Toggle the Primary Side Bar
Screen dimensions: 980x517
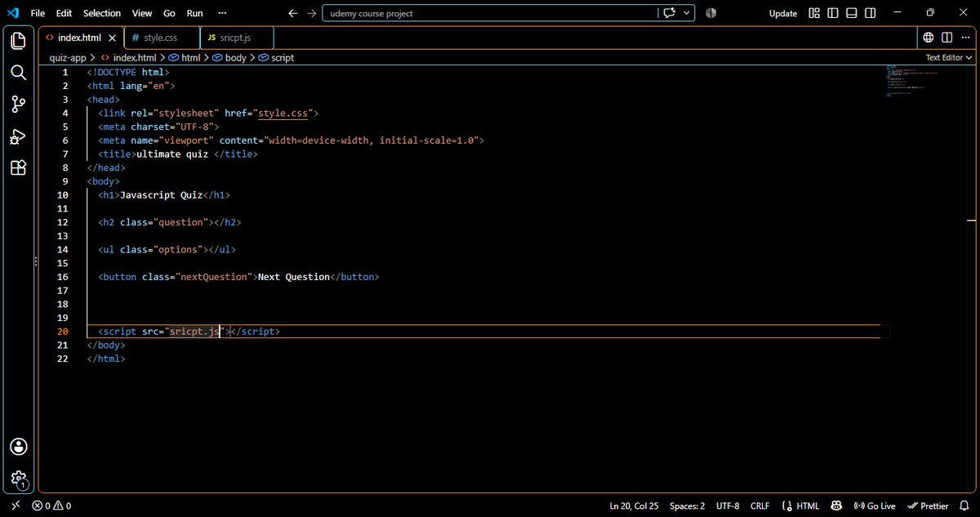[x=833, y=13]
